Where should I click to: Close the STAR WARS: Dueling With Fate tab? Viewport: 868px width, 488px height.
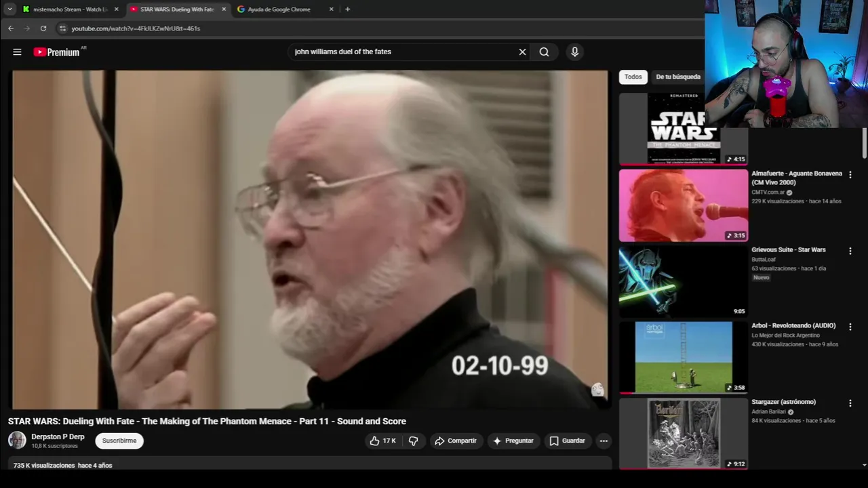tap(224, 9)
